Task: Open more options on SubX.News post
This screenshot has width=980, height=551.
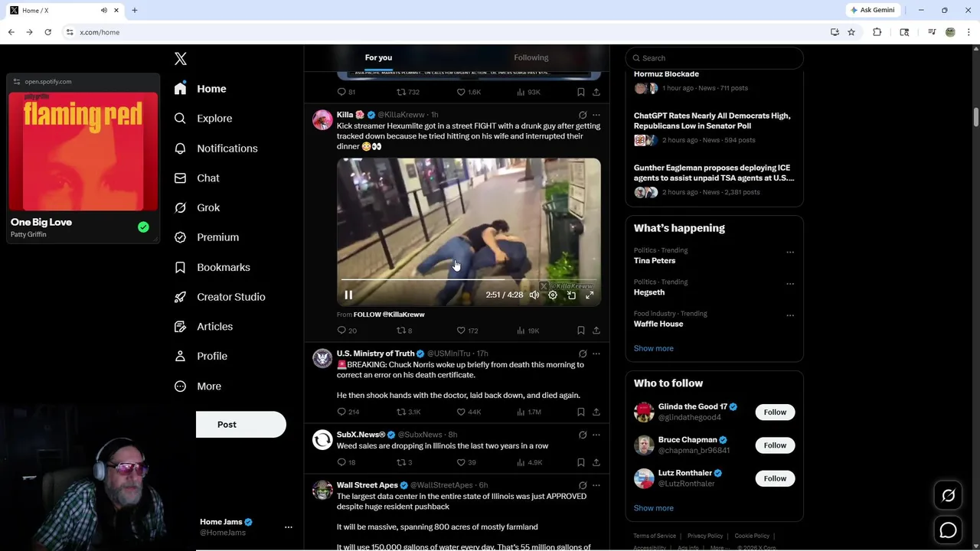Action: 596,435
